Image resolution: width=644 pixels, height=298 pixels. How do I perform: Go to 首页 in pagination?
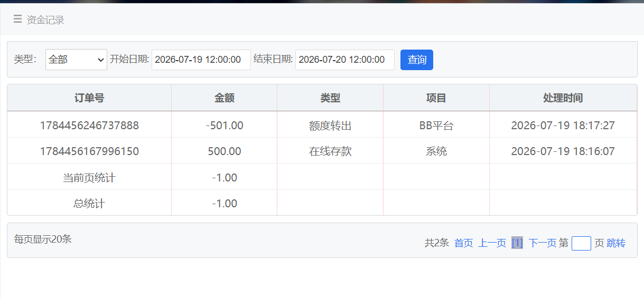464,243
